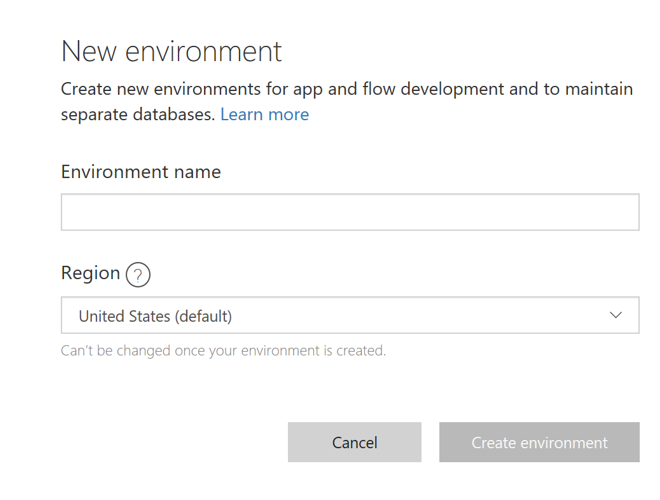
Task: Click the Region help question mark icon
Action: click(x=138, y=275)
